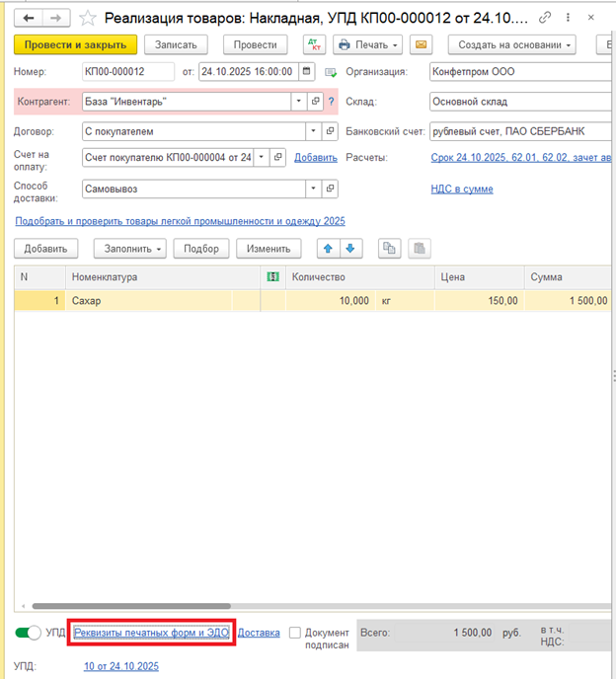Toggle the УПД switch off
This screenshot has width=616, height=679.
[28, 633]
